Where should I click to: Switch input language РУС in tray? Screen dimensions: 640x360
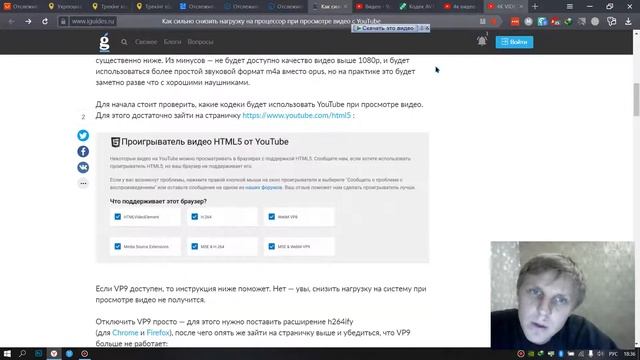point(613,354)
